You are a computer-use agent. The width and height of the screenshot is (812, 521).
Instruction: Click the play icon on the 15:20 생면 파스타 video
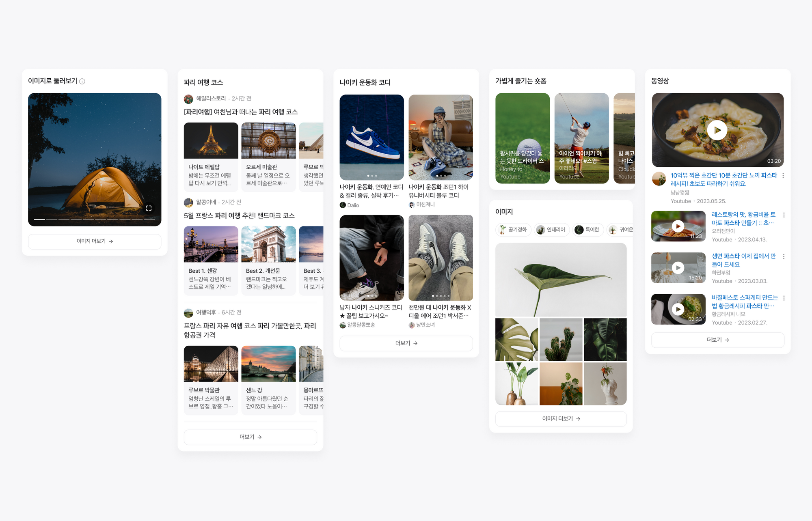[x=678, y=267]
